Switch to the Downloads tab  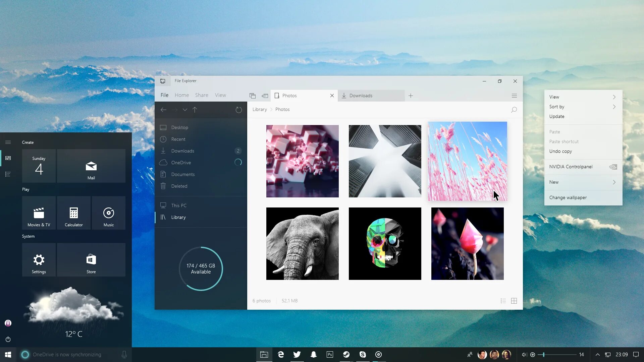click(361, 96)
